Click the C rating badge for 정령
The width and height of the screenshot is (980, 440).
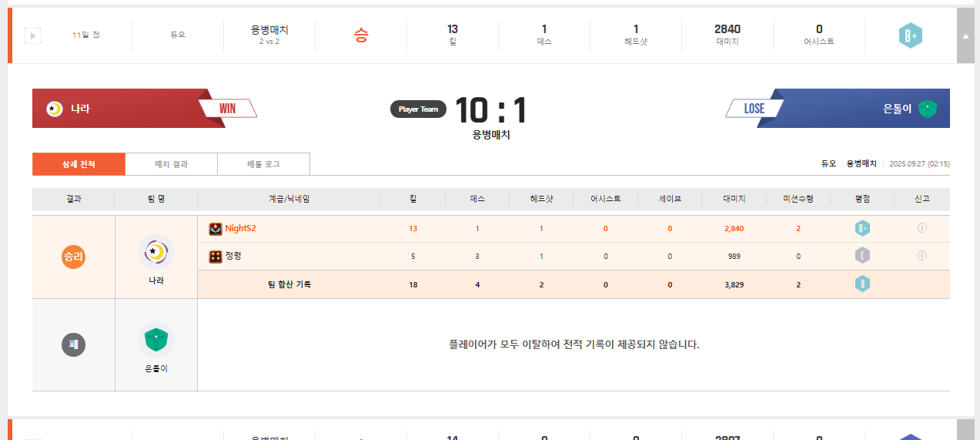(862, 256)
